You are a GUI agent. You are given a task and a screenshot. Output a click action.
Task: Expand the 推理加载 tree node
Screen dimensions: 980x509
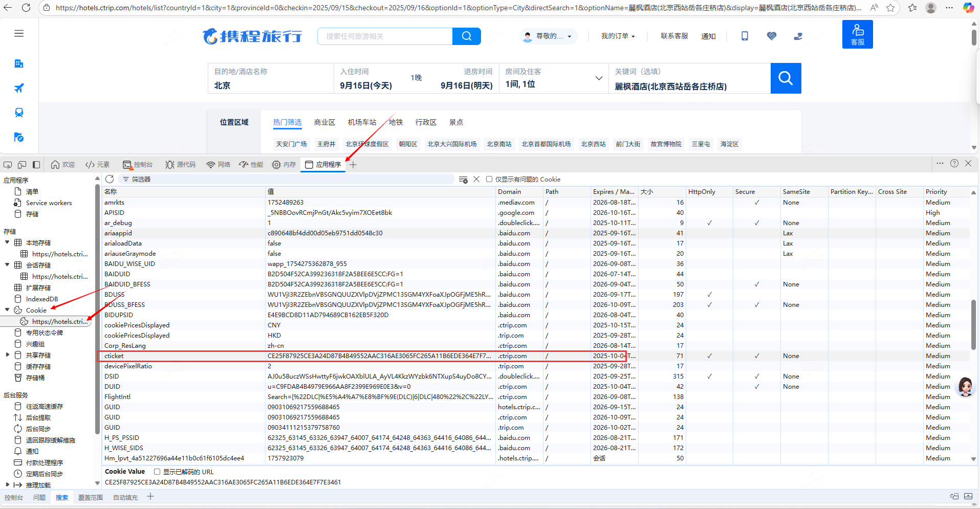click(7, 485)
